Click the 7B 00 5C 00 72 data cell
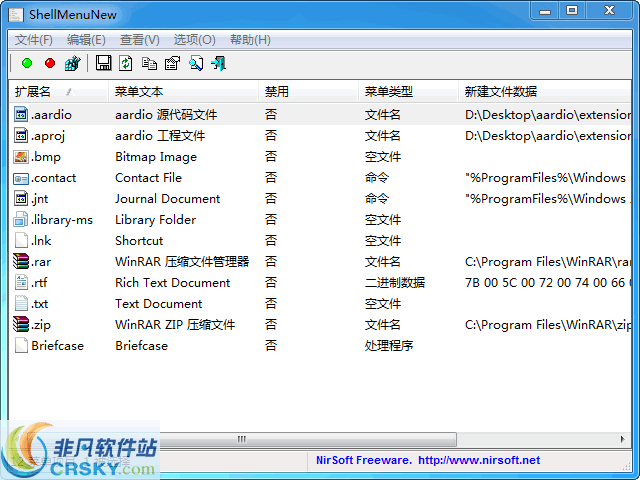 click(547, 283)
